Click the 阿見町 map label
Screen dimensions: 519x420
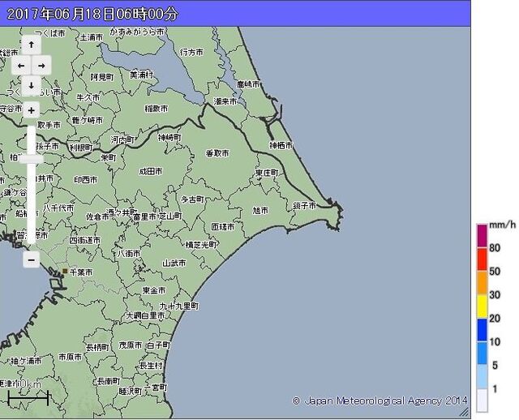coord(102,77)
